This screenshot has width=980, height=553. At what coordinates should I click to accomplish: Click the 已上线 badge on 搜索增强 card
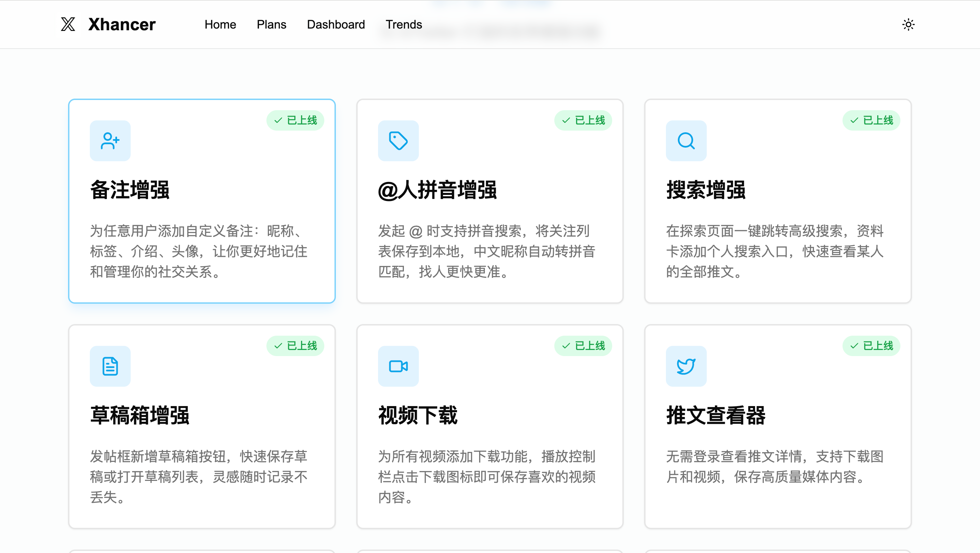pyautogui.click(x=871, y=120)
